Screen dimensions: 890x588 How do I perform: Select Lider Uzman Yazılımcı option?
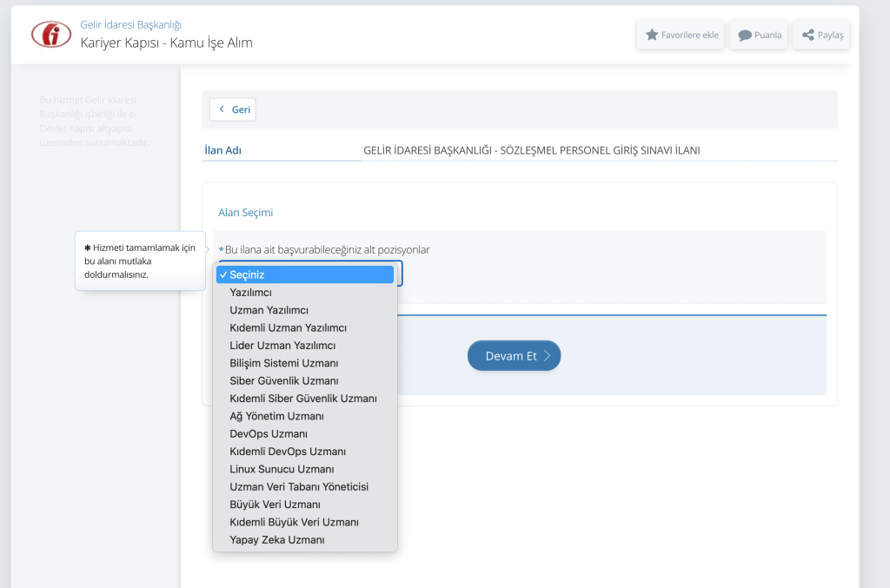(282, 346)
